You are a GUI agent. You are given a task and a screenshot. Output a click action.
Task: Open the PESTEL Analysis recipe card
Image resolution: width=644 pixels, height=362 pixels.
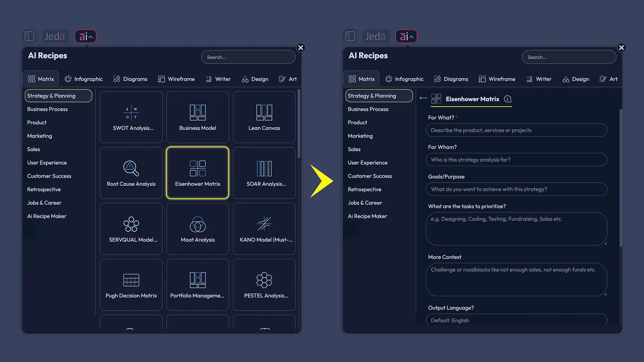(264, 285)
